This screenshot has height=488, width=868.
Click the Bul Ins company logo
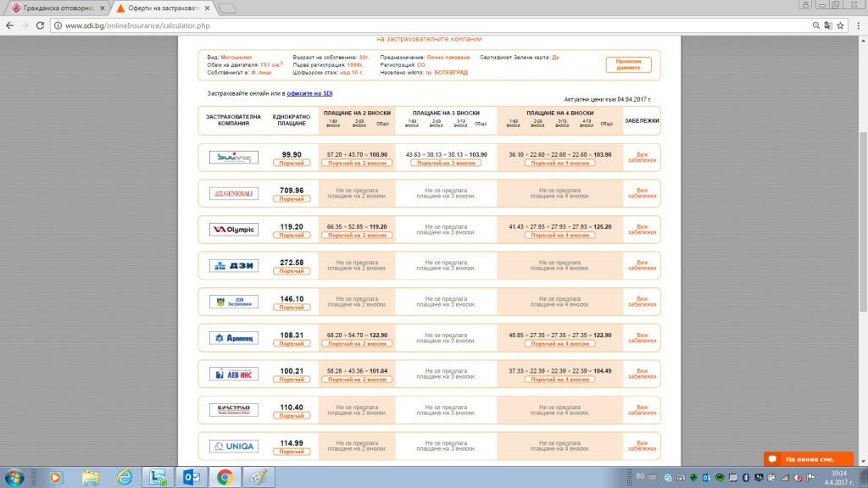pos(234,157)
